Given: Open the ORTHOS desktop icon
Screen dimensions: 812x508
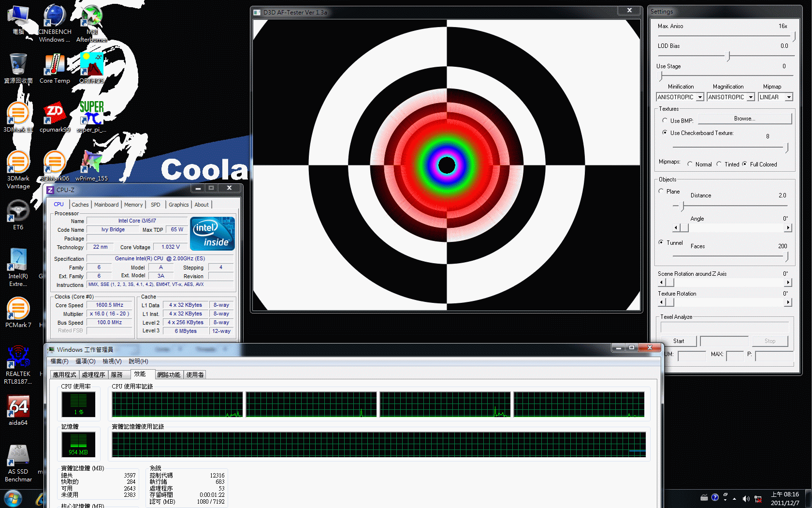Looking at the screenshot, I should click(x=92, y=69).
